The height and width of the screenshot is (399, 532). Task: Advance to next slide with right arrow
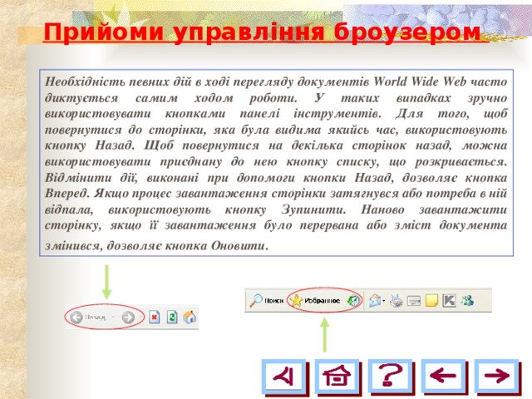(x=498, y=377)
